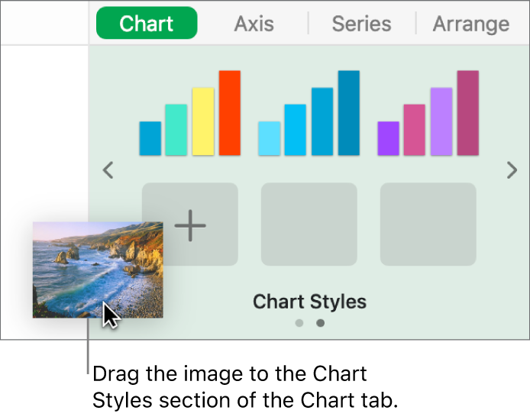Show next chart styles with right arrow

[512, 170]
